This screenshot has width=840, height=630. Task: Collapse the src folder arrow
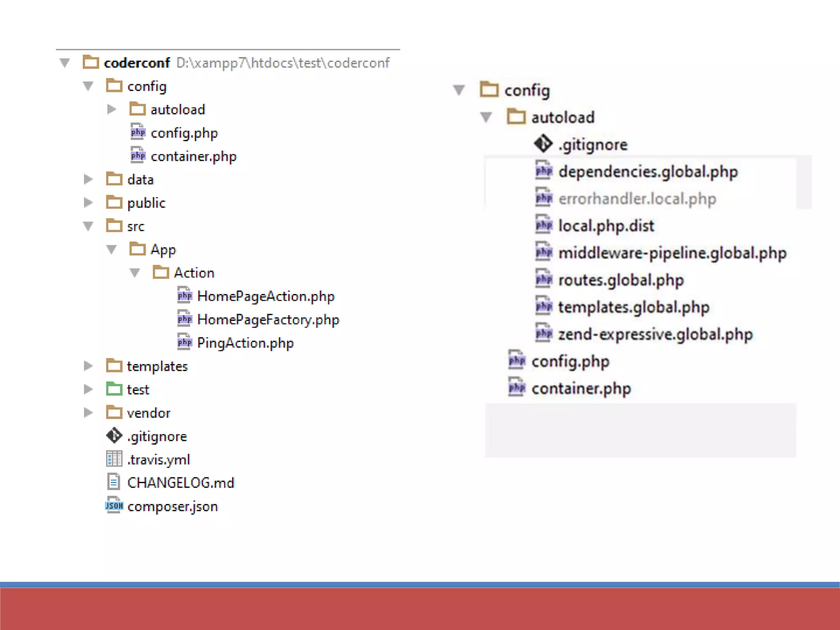(88, 226)
